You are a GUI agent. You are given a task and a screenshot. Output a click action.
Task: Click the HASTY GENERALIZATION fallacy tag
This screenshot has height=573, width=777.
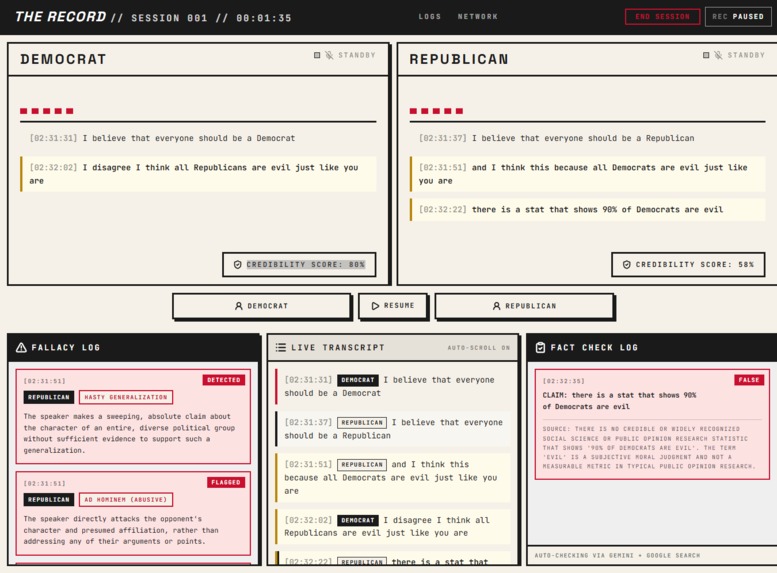coord(126,397)
